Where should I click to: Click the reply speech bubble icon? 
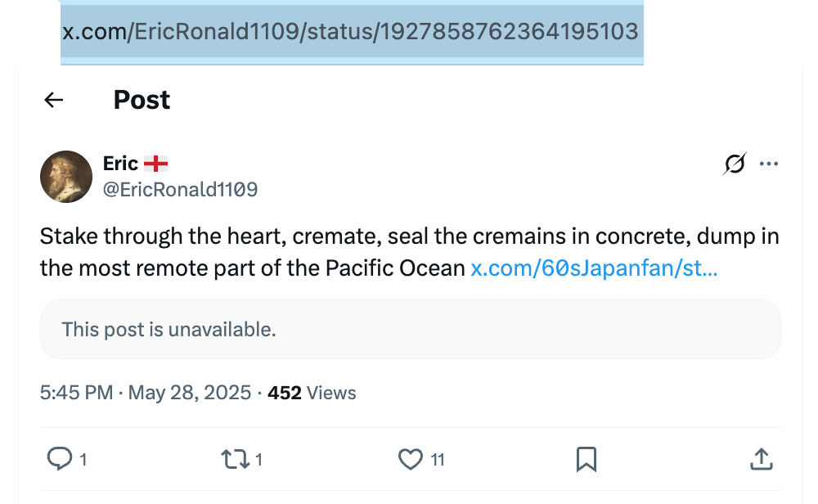[60, 459]
